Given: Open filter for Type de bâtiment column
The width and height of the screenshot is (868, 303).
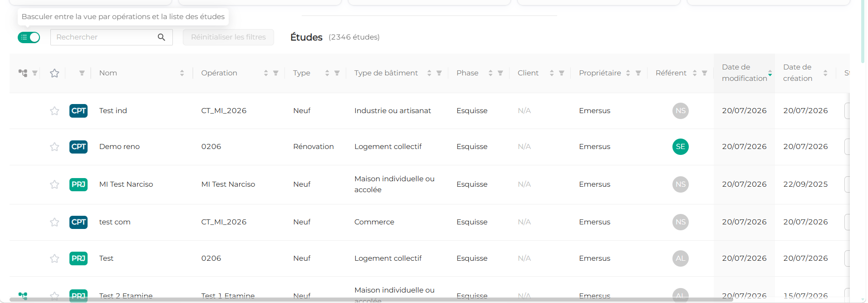Looking at the screenshot, I should tap(439, 73).
